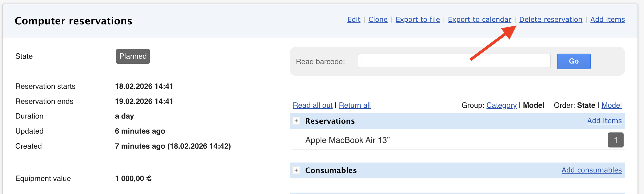Click the quantity badge showing 1

pos(615,140)
